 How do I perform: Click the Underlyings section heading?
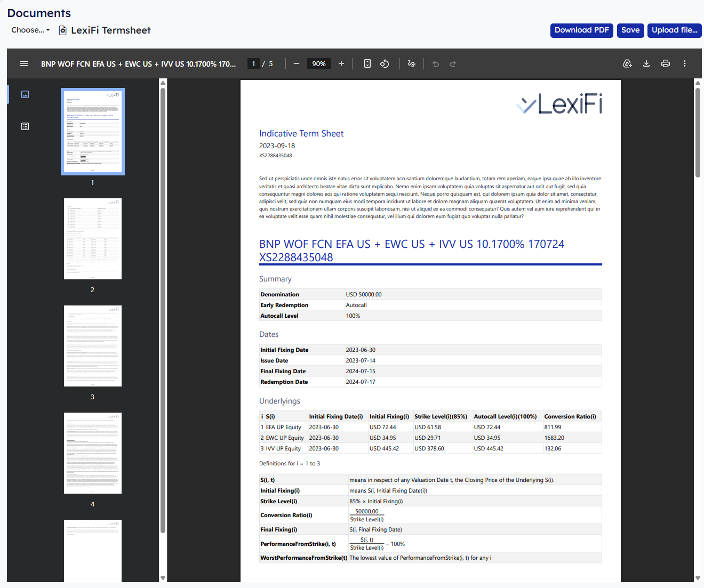click(279, 401)
